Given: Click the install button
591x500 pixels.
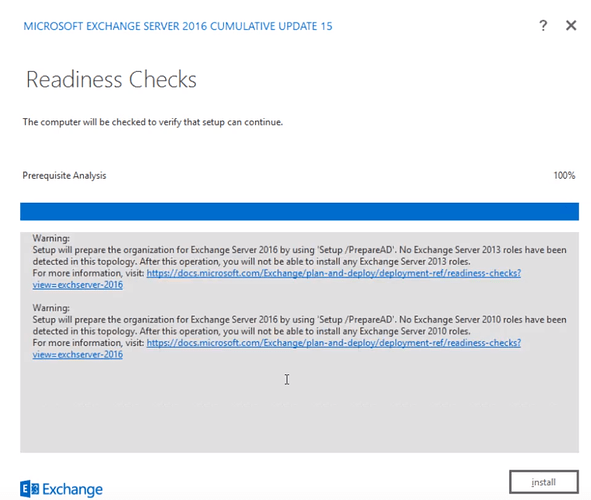Looking at the screenshot, I should (544, 482).
